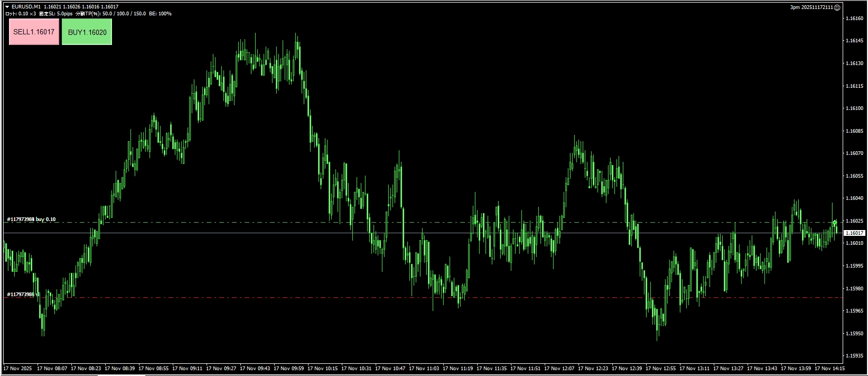Click the 1.16145 price scale label
This screenshot has width=868, height=376.
pos(855,41)
